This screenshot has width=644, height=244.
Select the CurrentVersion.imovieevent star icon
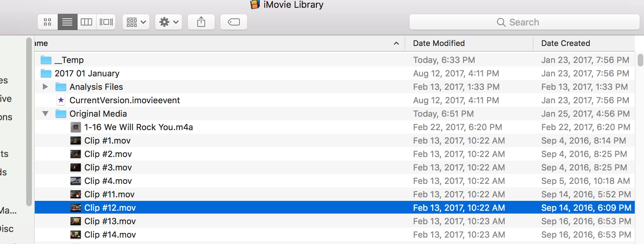pyautogui.click(x=61, y=100)
